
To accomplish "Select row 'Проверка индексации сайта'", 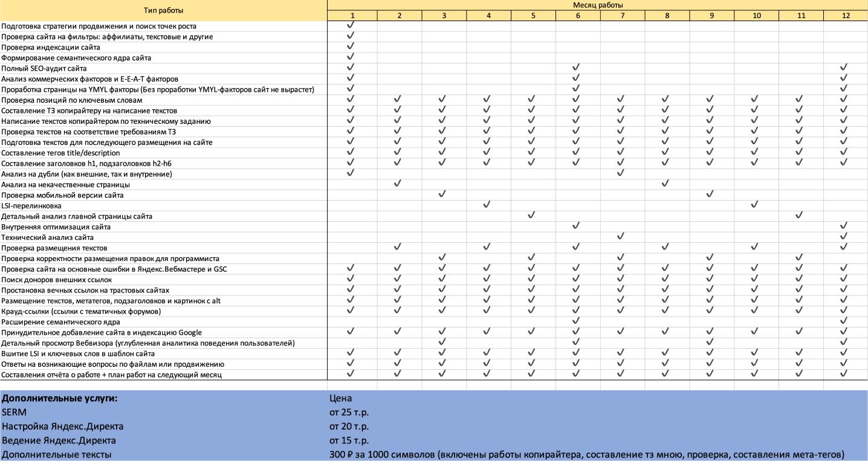I will click(434, 47).
